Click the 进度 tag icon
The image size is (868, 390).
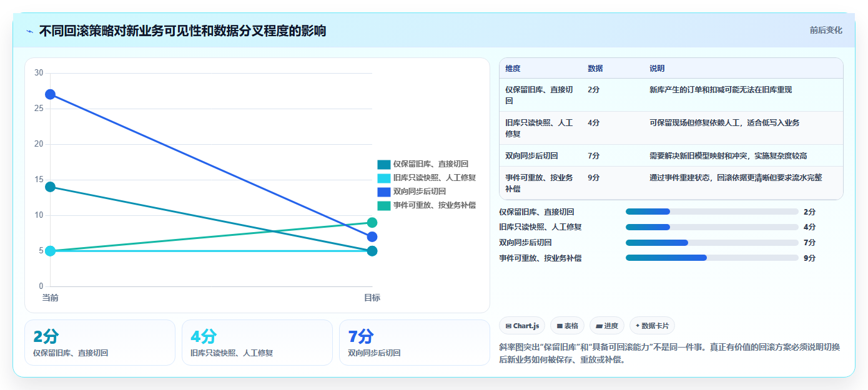599,326
